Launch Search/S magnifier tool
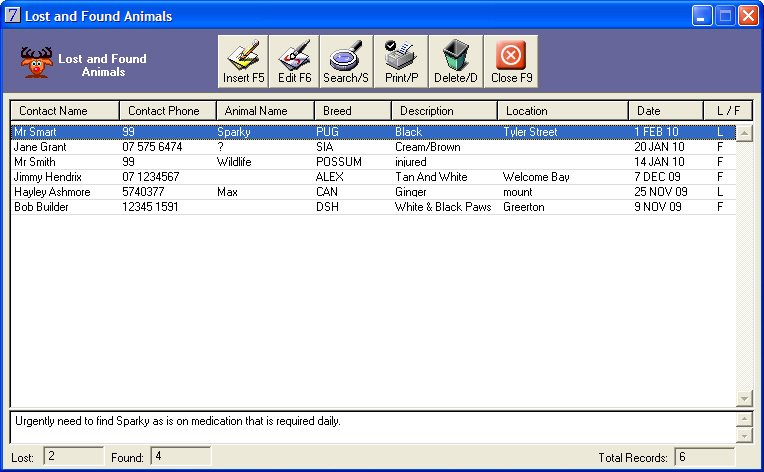The image size is (764, 472). coord(346,61)
